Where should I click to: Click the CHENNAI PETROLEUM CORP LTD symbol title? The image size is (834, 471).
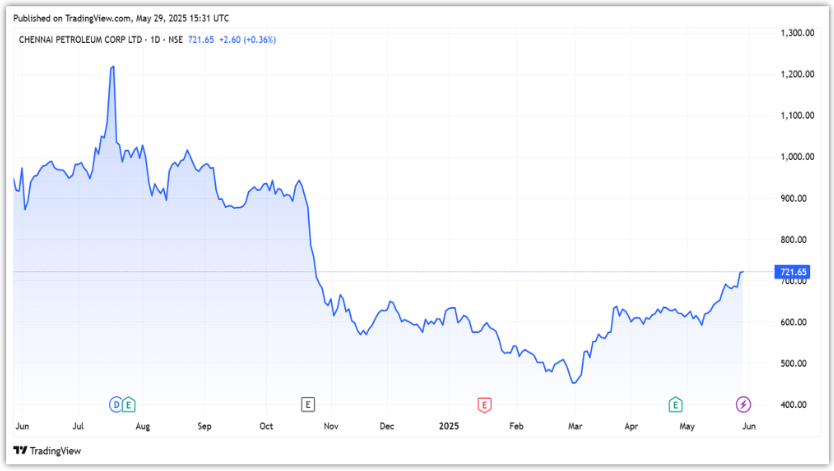[x=81, y=40]
